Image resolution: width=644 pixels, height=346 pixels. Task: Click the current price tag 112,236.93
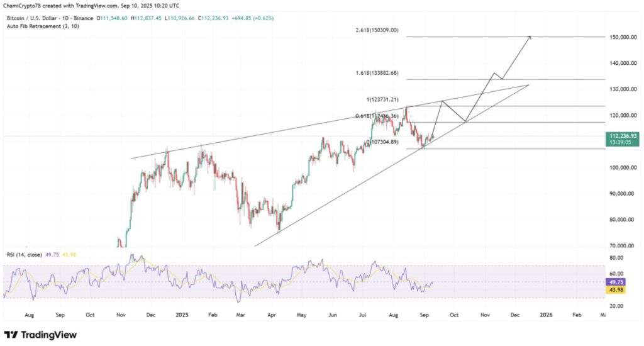click(x=622, y=136)
